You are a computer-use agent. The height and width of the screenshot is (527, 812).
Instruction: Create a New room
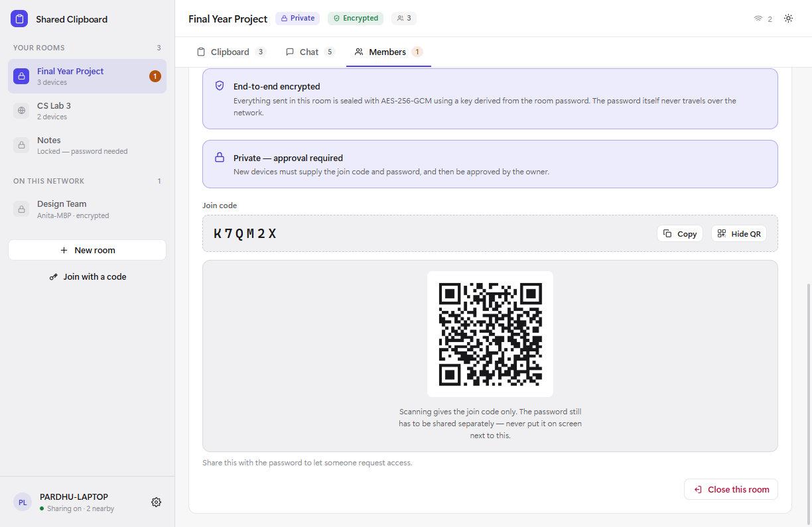87,250
